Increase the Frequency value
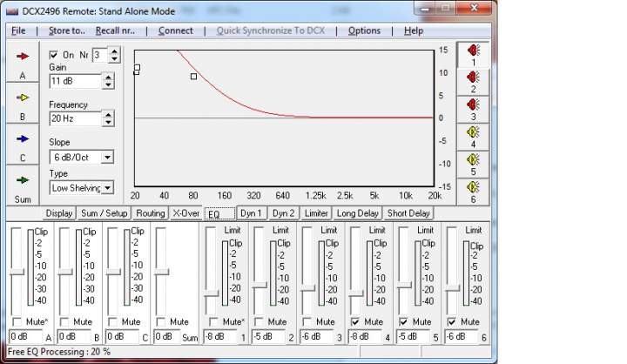627x364 pixels. [x=108, y=115]
